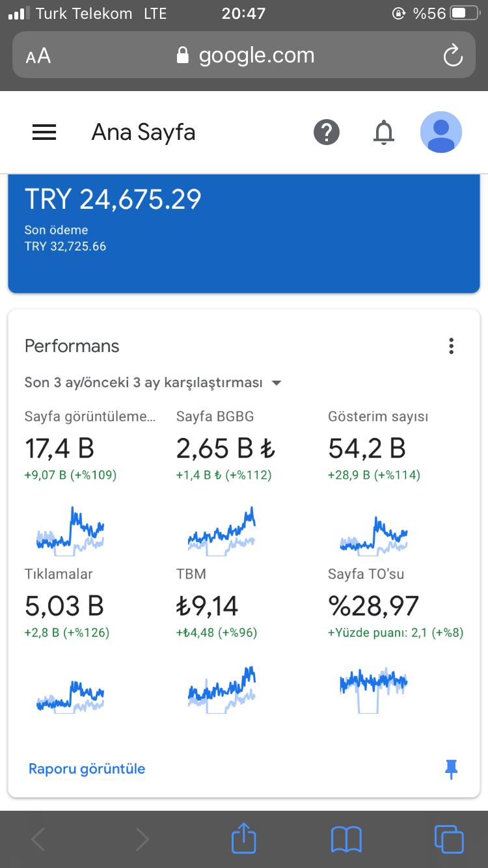Open the account profile avatar
Image resolution: width=488 pixels, height=868 pixels.
pos(441,132)
